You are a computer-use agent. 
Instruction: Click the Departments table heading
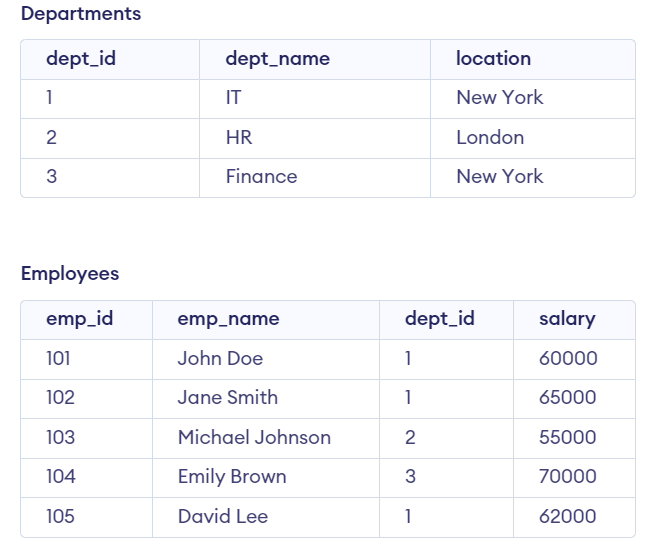pos(81,14)
